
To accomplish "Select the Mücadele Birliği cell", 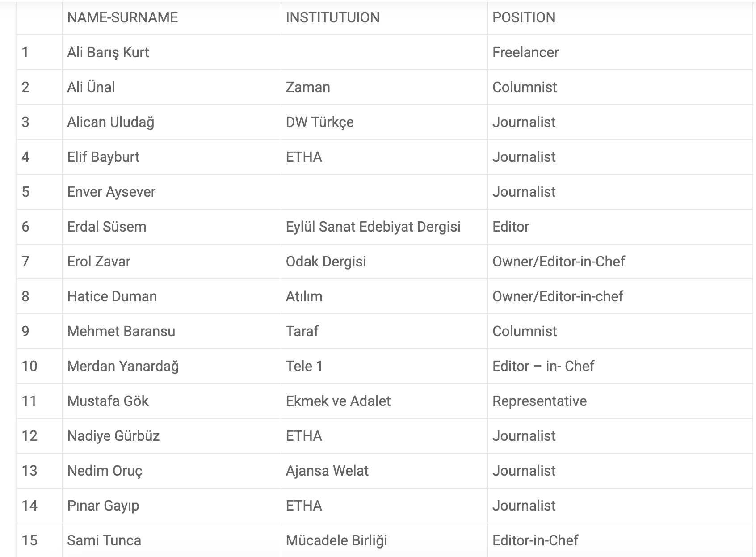I will click(336, 540).
